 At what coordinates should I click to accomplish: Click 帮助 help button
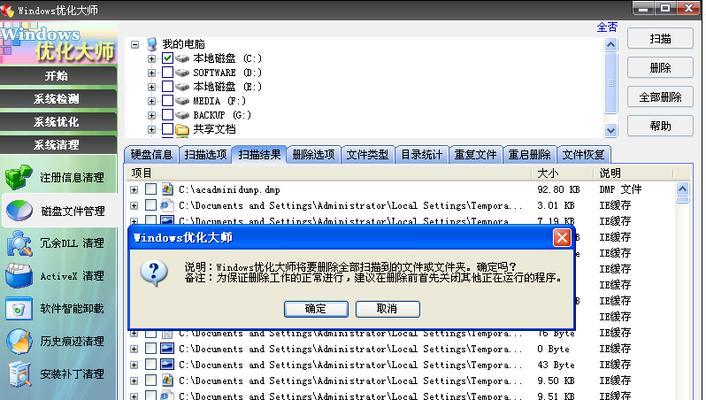(x=660, y=126)
